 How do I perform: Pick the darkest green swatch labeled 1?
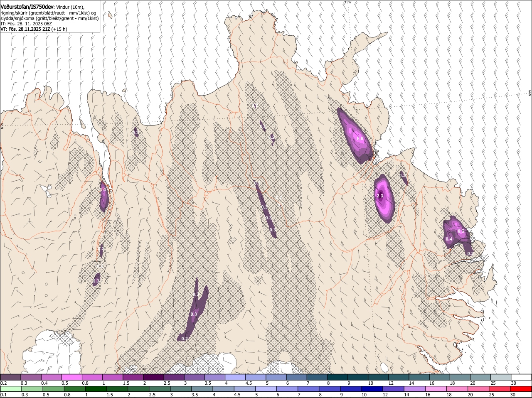pyautogui.click(x=96, y=389)
